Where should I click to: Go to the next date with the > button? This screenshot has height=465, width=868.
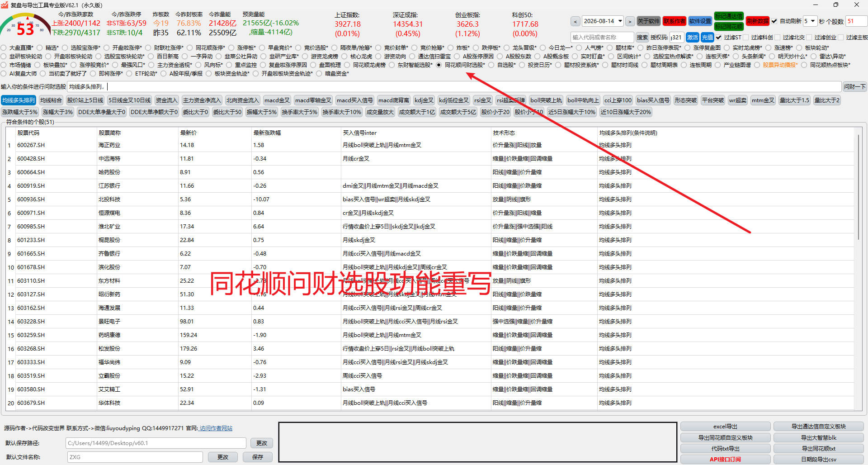630,21
